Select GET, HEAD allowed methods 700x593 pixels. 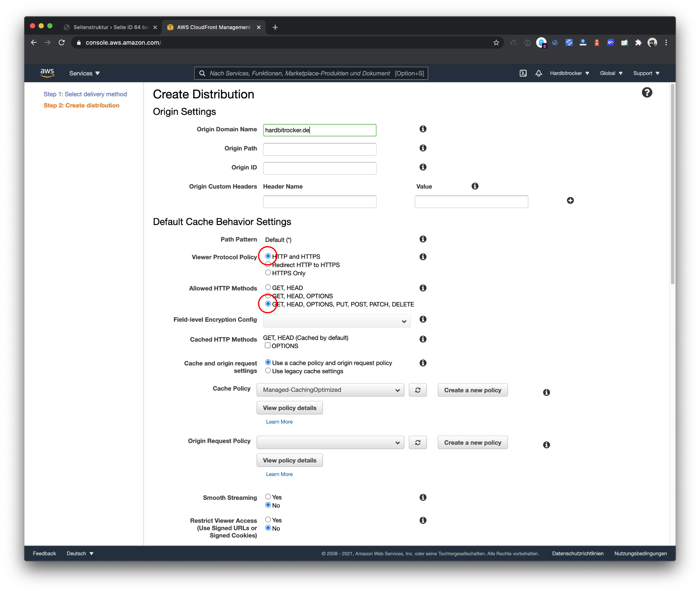(x=268, y=287)
